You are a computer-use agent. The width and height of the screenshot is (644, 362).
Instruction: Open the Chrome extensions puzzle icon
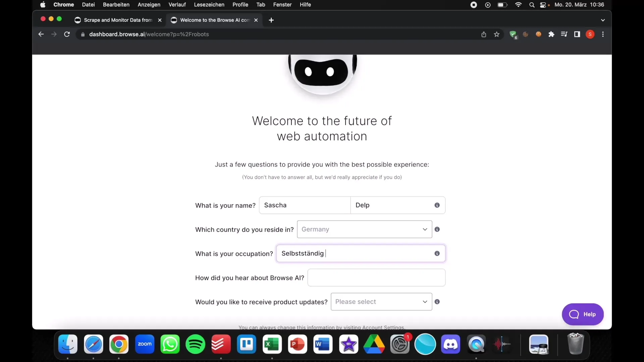click(551, 34)
